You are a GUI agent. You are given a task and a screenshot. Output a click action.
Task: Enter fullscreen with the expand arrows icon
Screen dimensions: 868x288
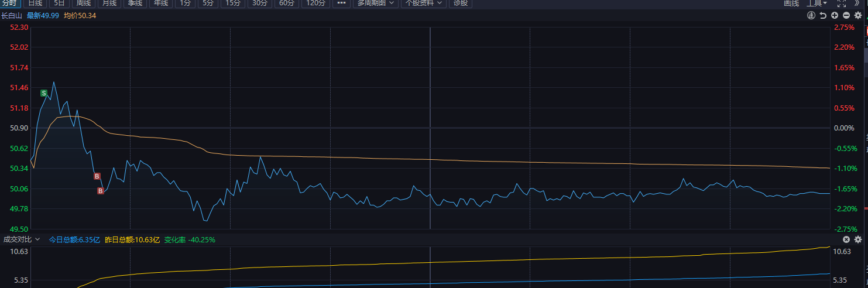coord(842,3)
